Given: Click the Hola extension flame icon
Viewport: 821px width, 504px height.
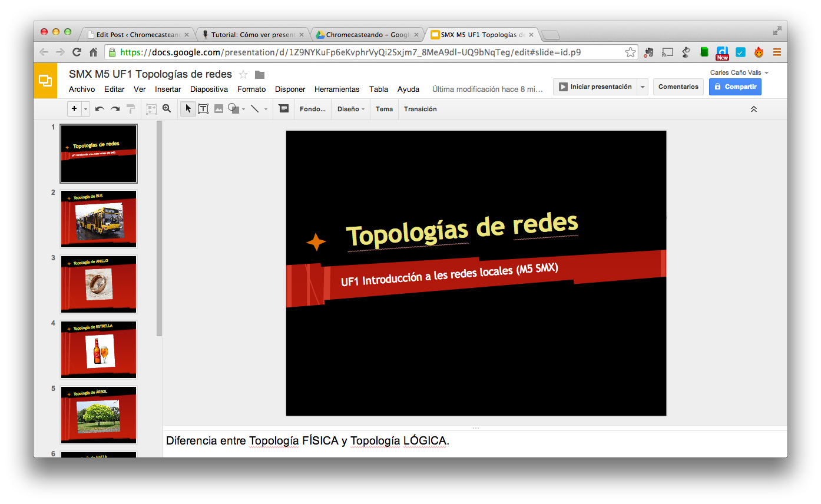Looking at the screenshot, I should click(759, 52).
